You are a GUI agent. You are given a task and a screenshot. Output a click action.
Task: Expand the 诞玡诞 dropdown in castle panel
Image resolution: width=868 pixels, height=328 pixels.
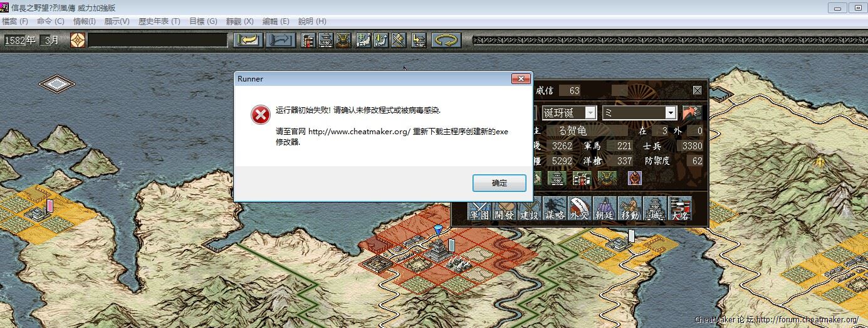(x=590, y=113)
